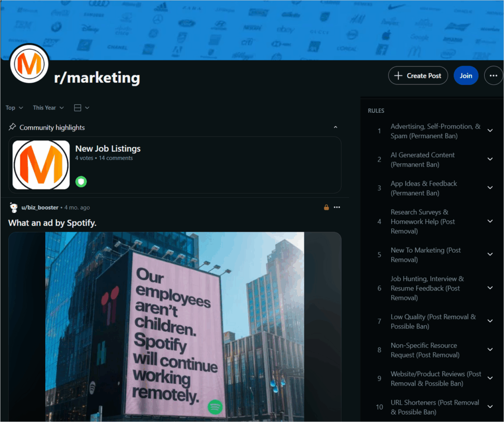Viewport: 504px width, 422px height.
Task: Expand rule 2 AI Generated Content
Action: pos(490,159)
